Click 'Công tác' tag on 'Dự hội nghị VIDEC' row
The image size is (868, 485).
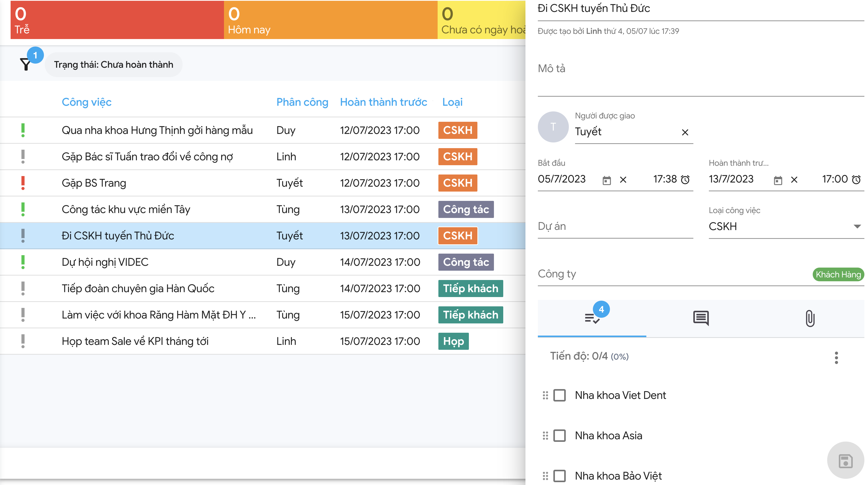coord(466,262)
